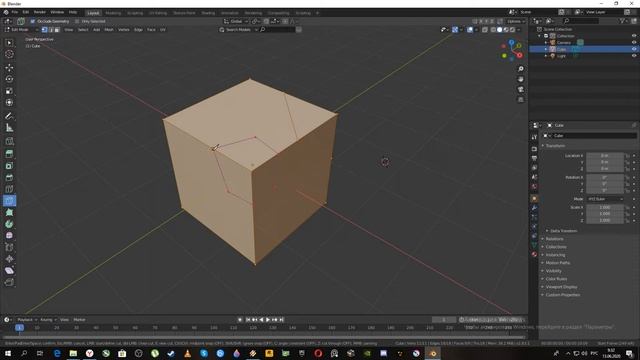This screenshot has height=360, width=640.
Task: Toggle Only Selected checkbox
Action: 77,21
